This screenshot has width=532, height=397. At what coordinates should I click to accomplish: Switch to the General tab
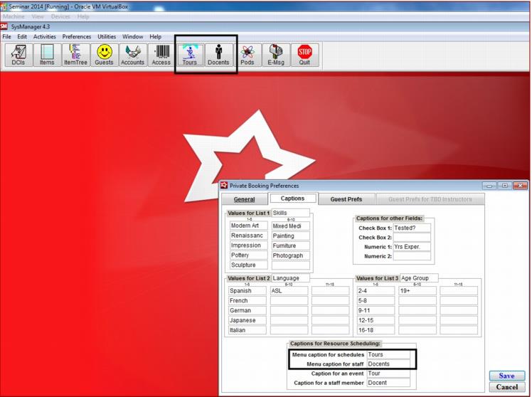click(x=244, y=199)
